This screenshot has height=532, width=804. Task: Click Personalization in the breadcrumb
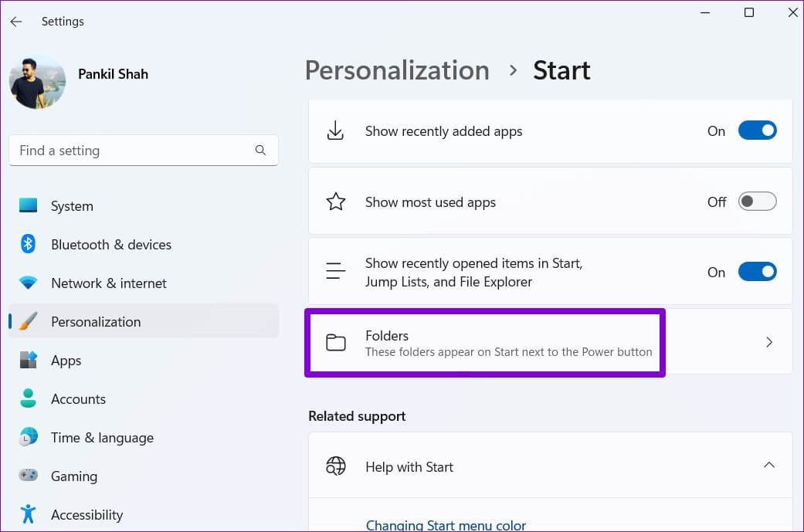(398, 70)
